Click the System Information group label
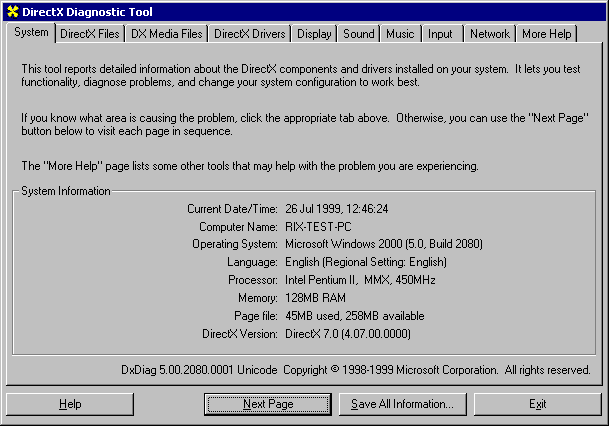This screenshot has width=609, height=426. (x=66, y=191)
